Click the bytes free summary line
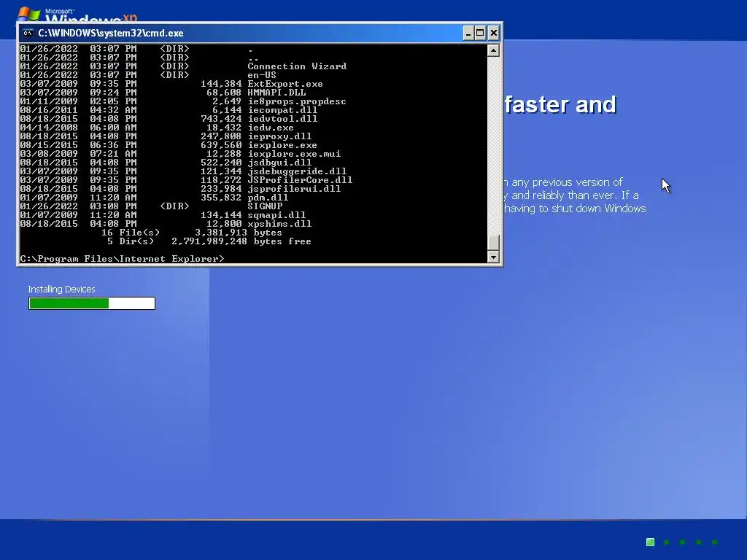Viewport: 747px width, 560px height. [209, 241]
